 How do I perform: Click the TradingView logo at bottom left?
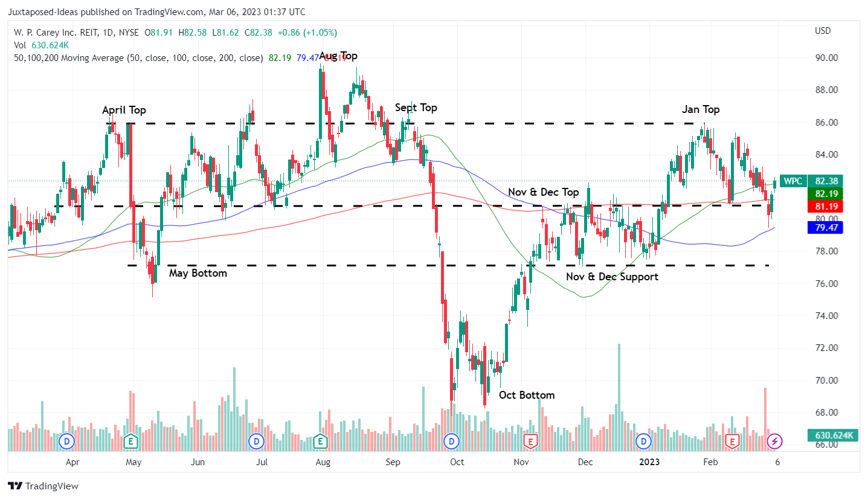point(43,486)
